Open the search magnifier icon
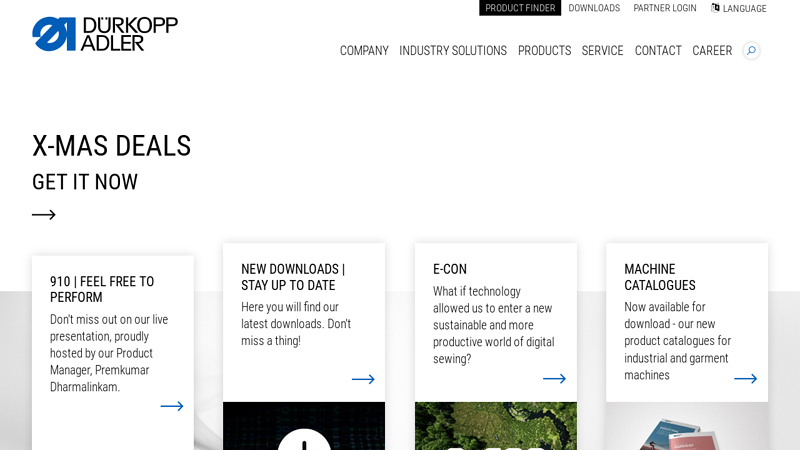The height and width of the screenshot is (450, 800). [751, 51]
